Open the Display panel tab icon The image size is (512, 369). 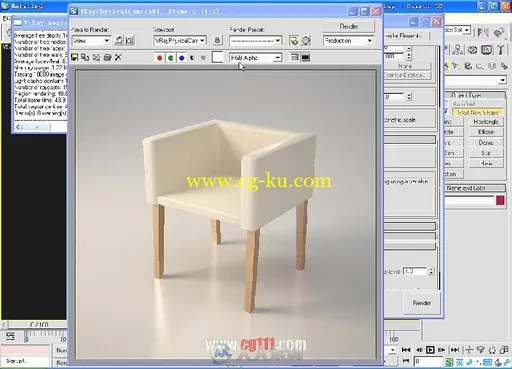coord(486,50)
